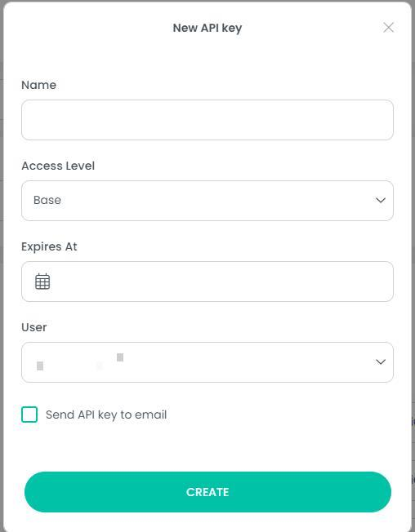Click the Name field label
Image resolution: width=415 pixels, height=532 pixels.
point(38,85)
